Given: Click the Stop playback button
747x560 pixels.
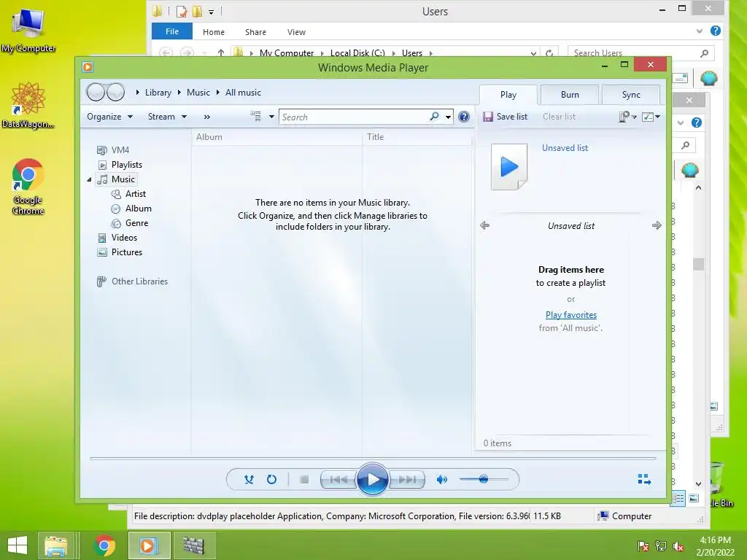Looking at the screenshot, I should coord(304,480).
